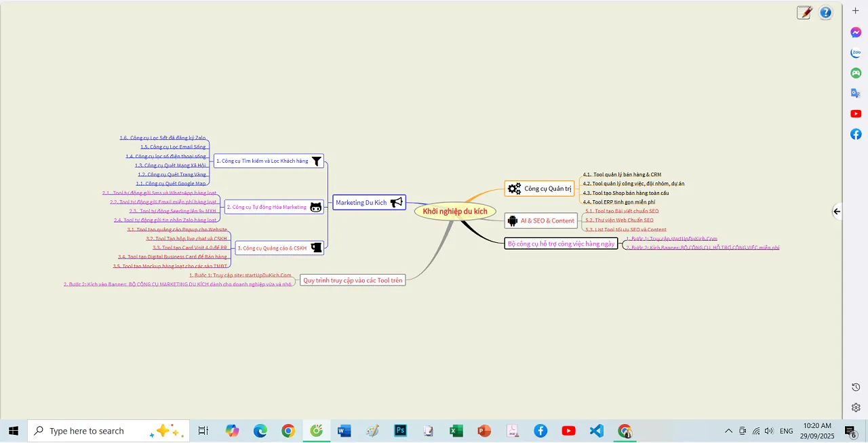The image size is (868, 443).
Task: Open link 5.2. Thư viện Web Chuẩn SEO
Action: pos(618,220)
